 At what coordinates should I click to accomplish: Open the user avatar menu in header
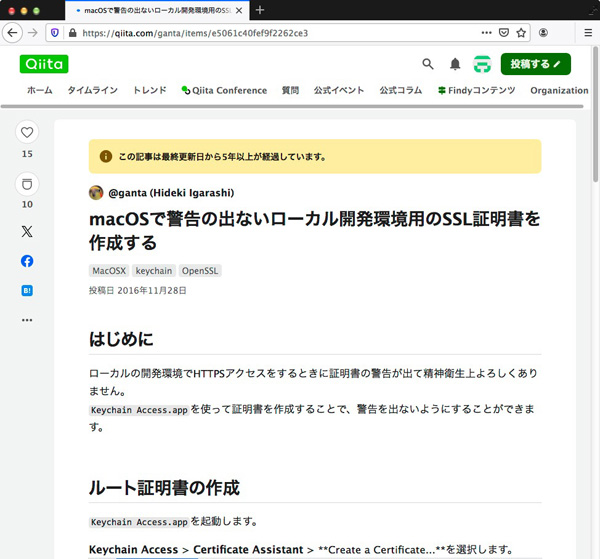(482, 64)
